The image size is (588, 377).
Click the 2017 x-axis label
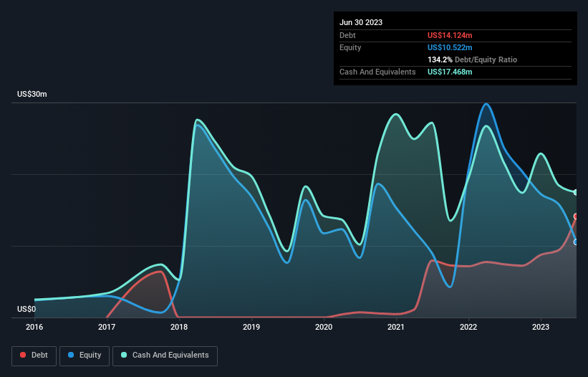107,327
